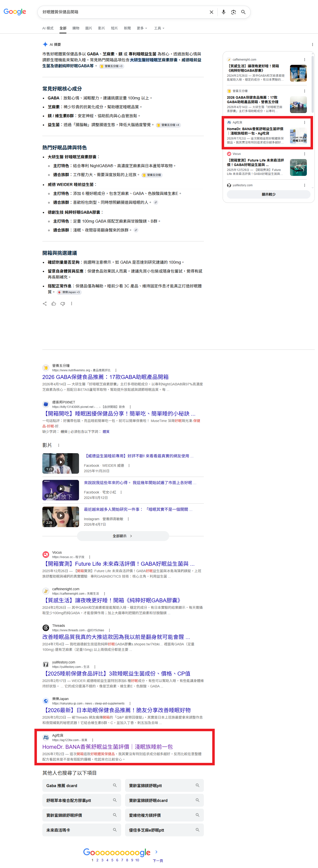Open more options below AI overview
Image resolution: width=318 pixels, height=868 pixels.
pyautogui.click(x=72, y=304)
